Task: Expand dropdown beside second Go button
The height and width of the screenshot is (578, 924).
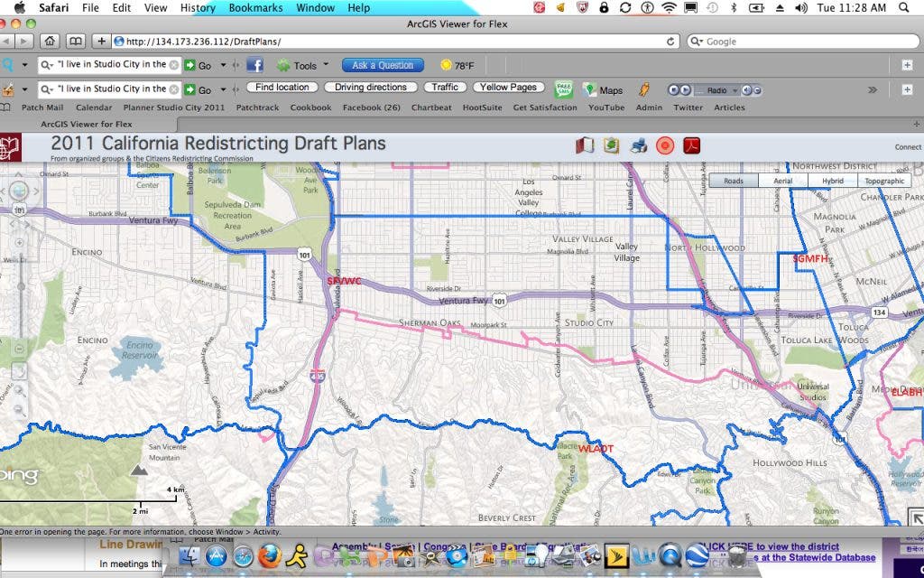Action: [x=224, y=89]
